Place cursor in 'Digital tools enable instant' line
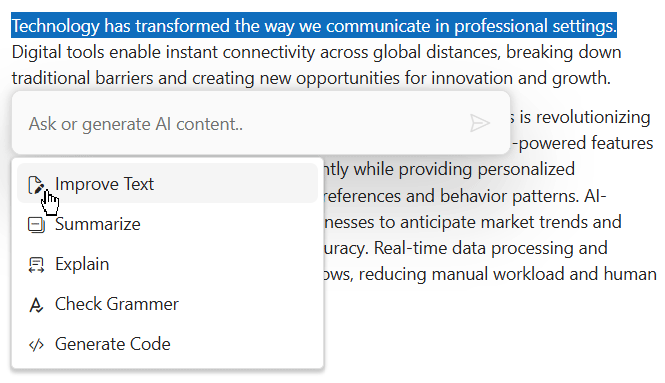Screen dimensions: 665x383 click(316, 52)
